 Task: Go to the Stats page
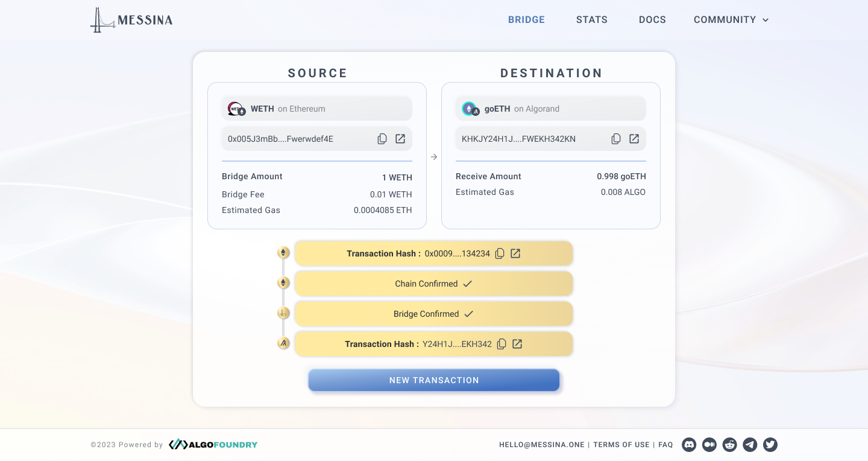pyautogui.click(x=591, y=20)
